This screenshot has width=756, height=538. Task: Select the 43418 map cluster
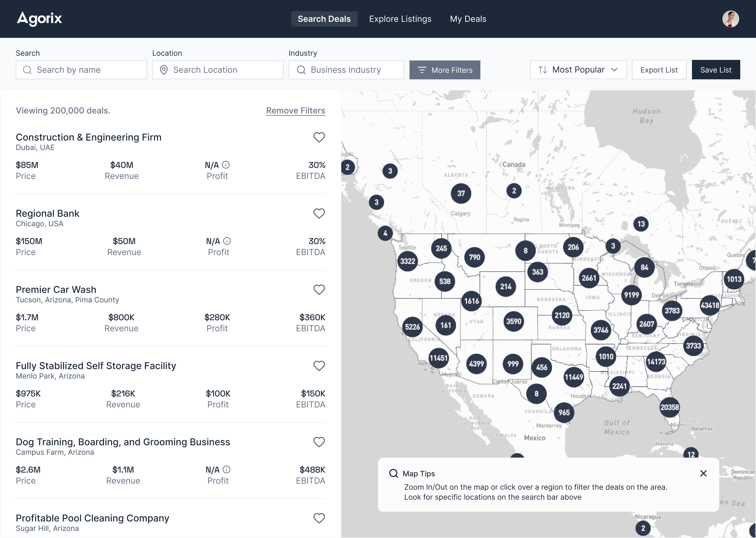pyautogui.click(x=710, y=305)
